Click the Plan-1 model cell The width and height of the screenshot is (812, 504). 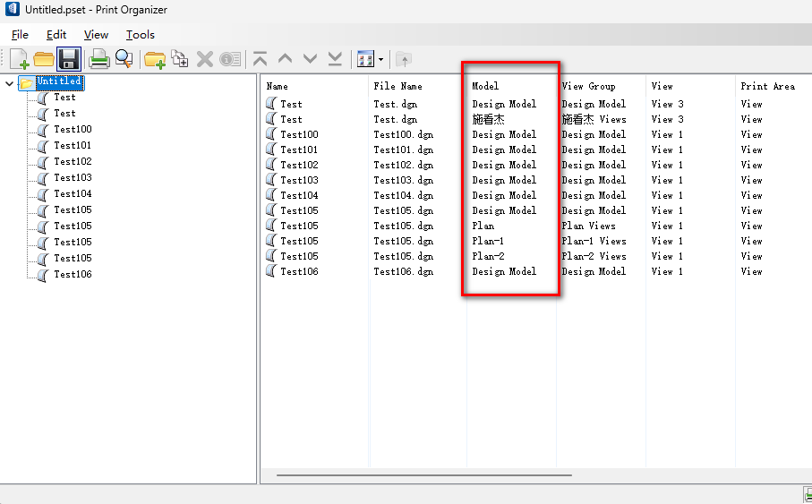(487, 241)
